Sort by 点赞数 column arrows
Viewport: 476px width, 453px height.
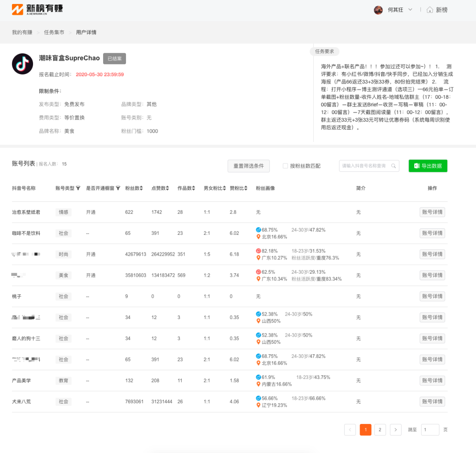pyautogui.click(x=167, y=188)
